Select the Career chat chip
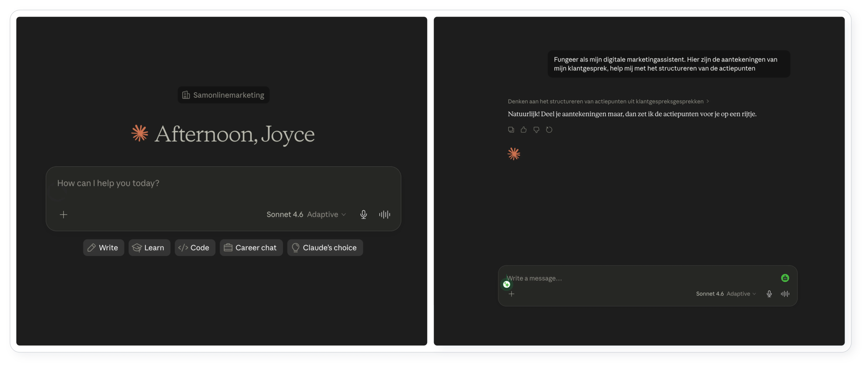This screenshot has height=369, width=868. pos(251,248)
